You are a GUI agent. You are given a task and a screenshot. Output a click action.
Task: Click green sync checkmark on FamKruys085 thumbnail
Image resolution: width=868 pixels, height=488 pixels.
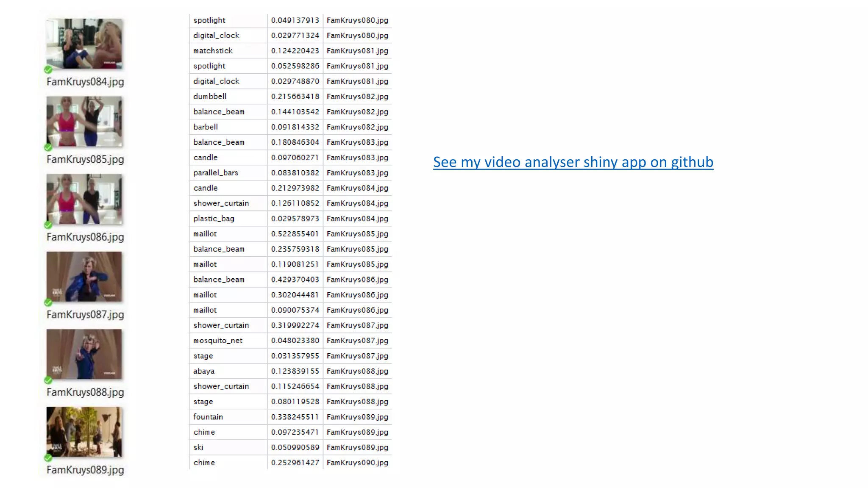(x=48, y=147)
